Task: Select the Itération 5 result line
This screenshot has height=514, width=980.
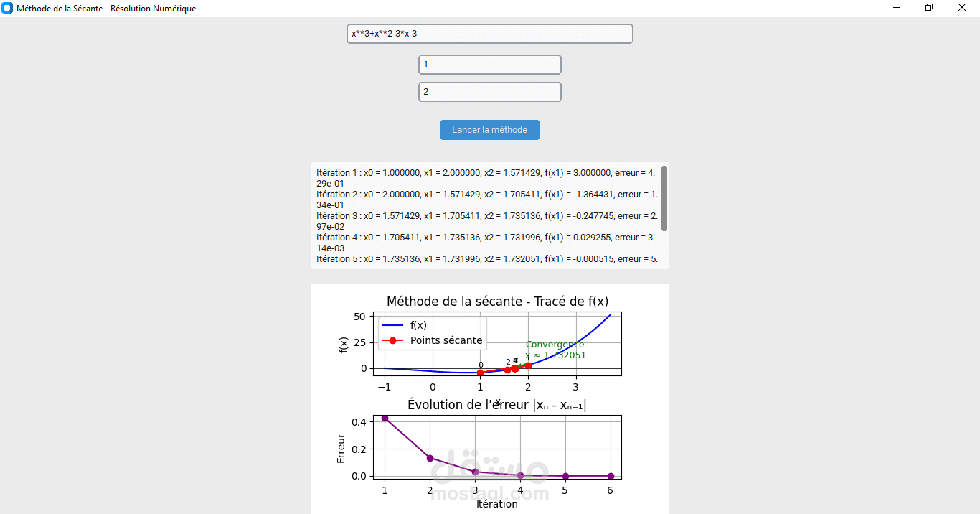Action: 487,259
